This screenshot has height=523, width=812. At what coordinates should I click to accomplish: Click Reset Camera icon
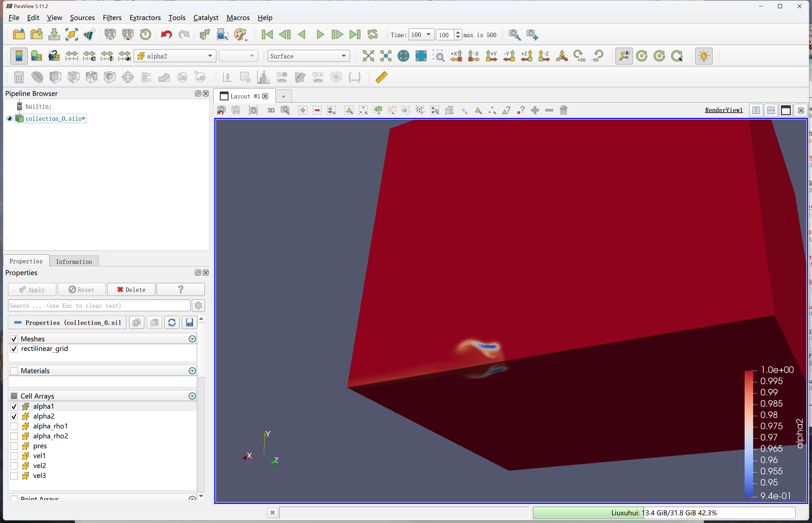pos(368,56)
